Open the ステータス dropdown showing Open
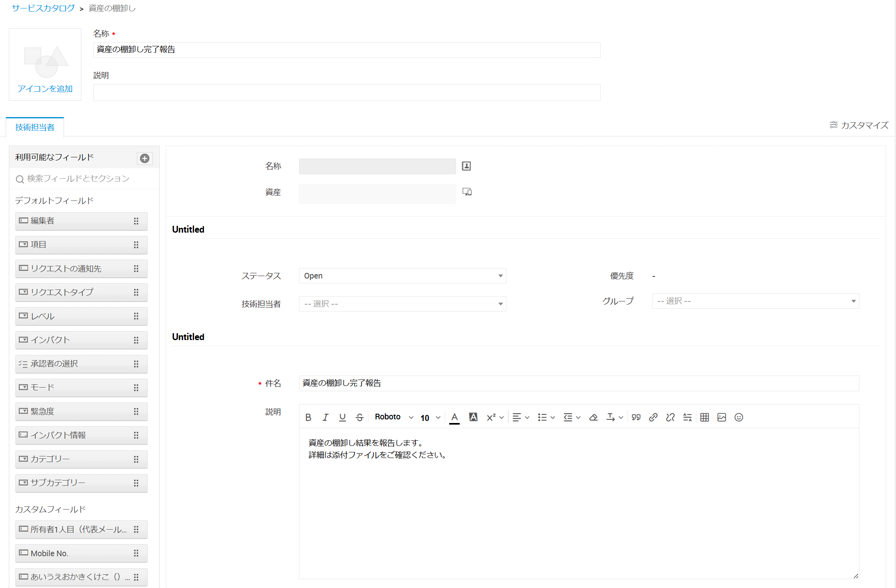The height and width of the screenshot is (588, 896). [402, 276]
